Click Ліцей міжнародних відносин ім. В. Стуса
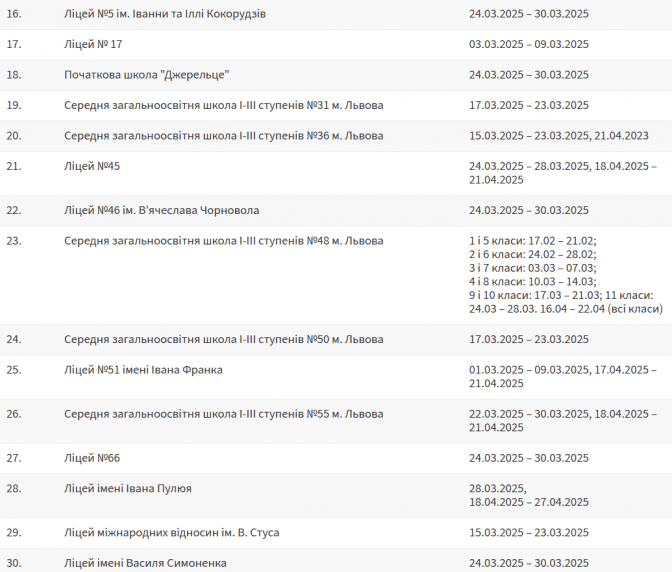 171,533
